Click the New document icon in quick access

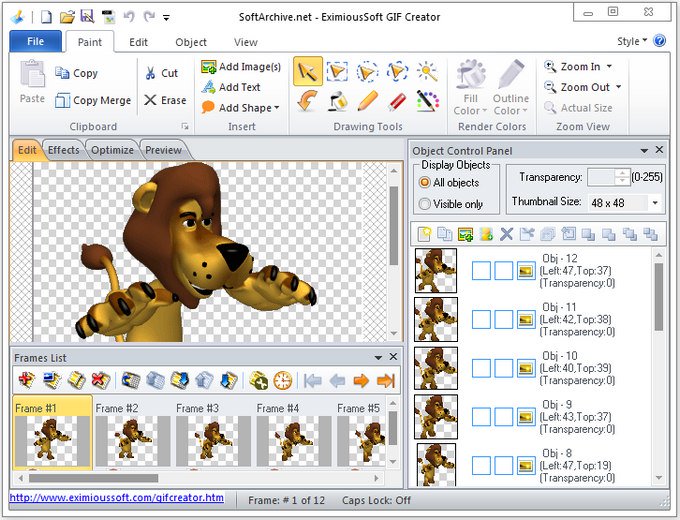pyautogui.click(x=46, y=17)
